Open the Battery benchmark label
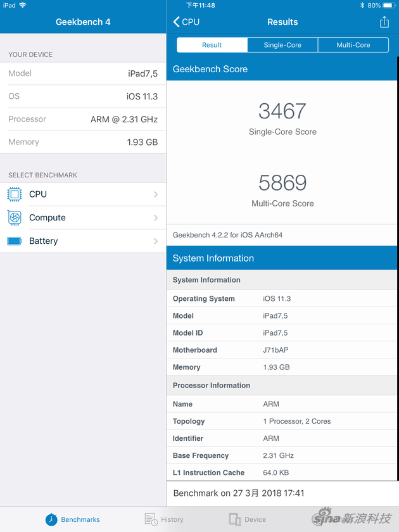 44,241
